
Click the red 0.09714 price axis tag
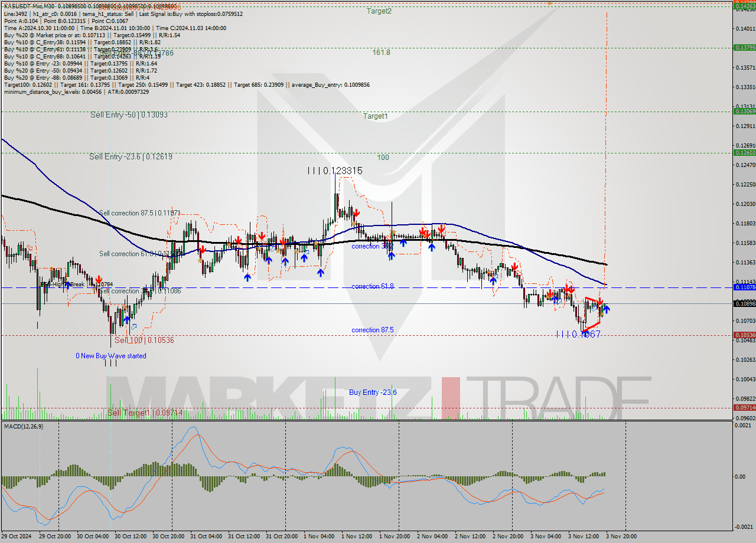[x=744, y=408]
